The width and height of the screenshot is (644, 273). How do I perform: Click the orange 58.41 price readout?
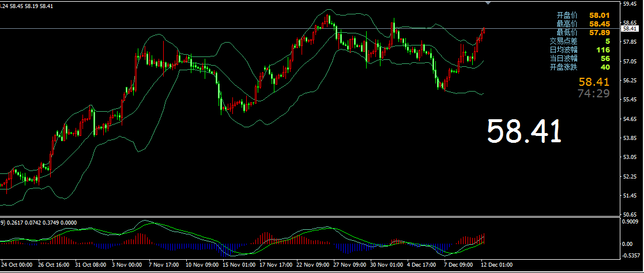594,82
